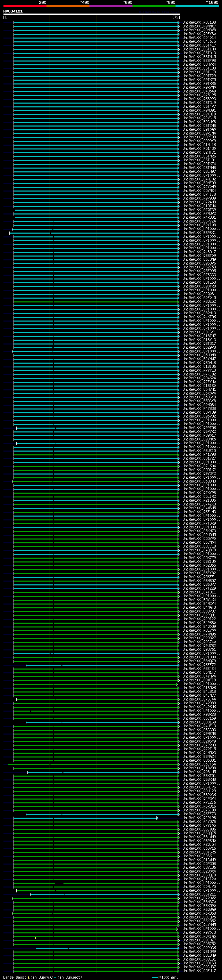This screenshot has height=980, width=222.
Task: Select the UniRef100_Q6Y211 label
Action: [x=199, y=894]
